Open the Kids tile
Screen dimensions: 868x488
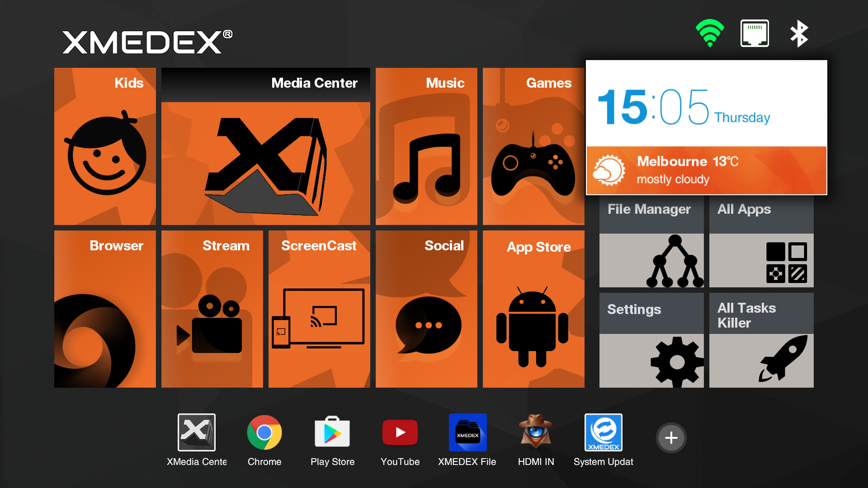coord(105,146)
